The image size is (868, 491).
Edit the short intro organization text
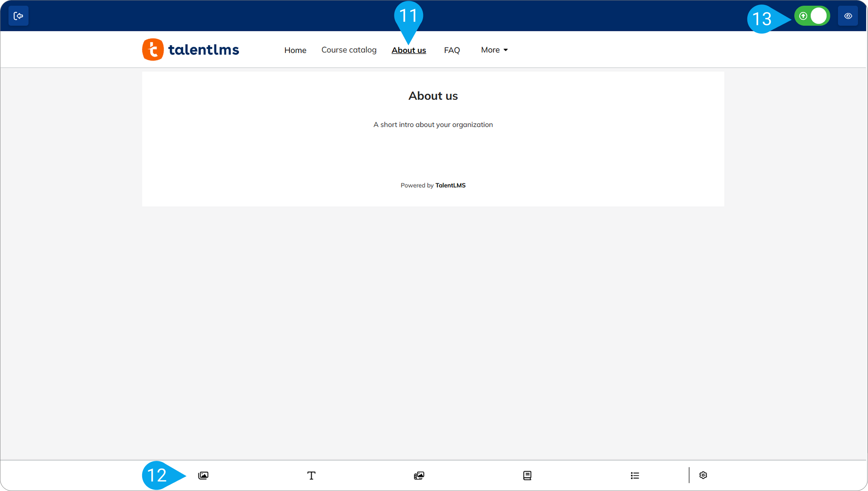coord(433,124)
